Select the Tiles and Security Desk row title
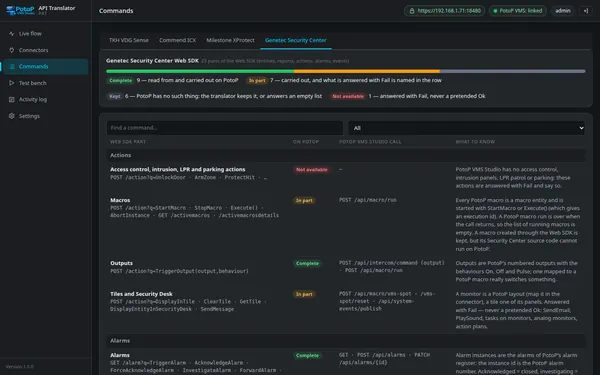The width and height of the screenshot is (600, 375). pos(141,294)
